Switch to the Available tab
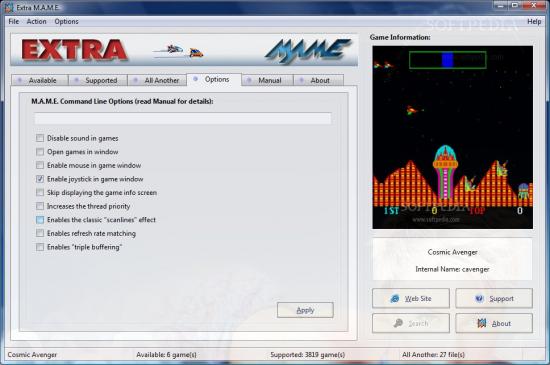This screenshot has height=365, width=550. (39, 80)
